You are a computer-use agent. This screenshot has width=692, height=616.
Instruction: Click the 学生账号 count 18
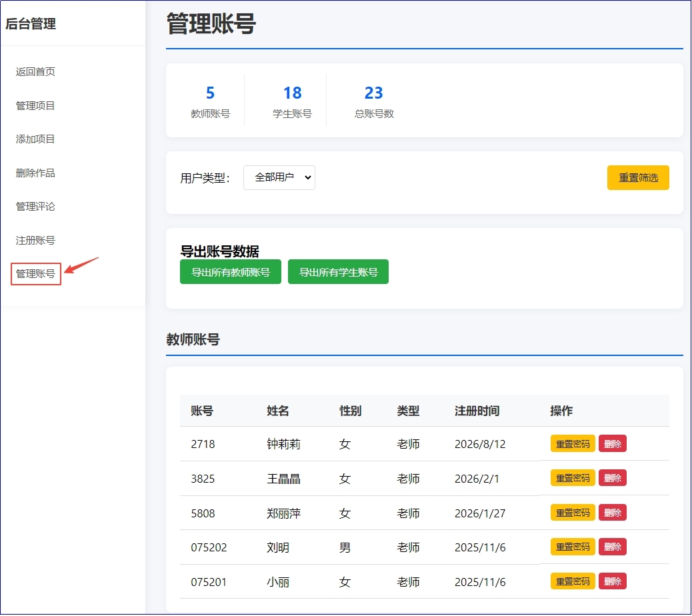coord(292,93)
